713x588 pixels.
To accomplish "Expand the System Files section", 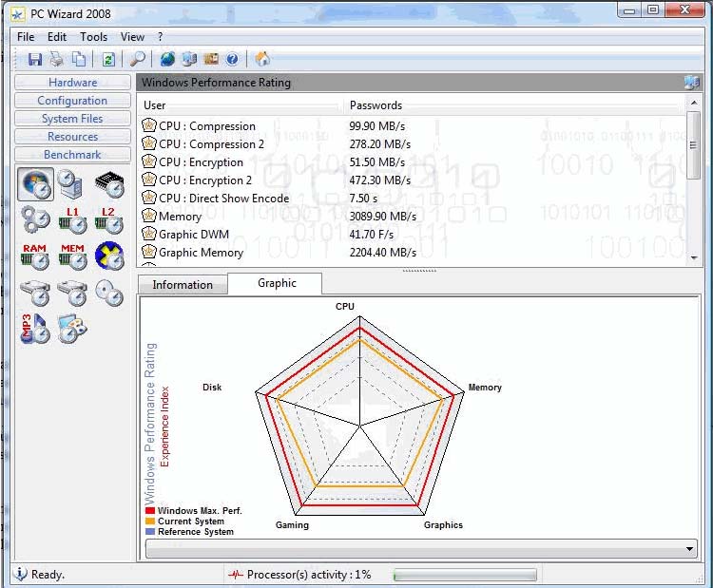I will click(x=72, y=119).
